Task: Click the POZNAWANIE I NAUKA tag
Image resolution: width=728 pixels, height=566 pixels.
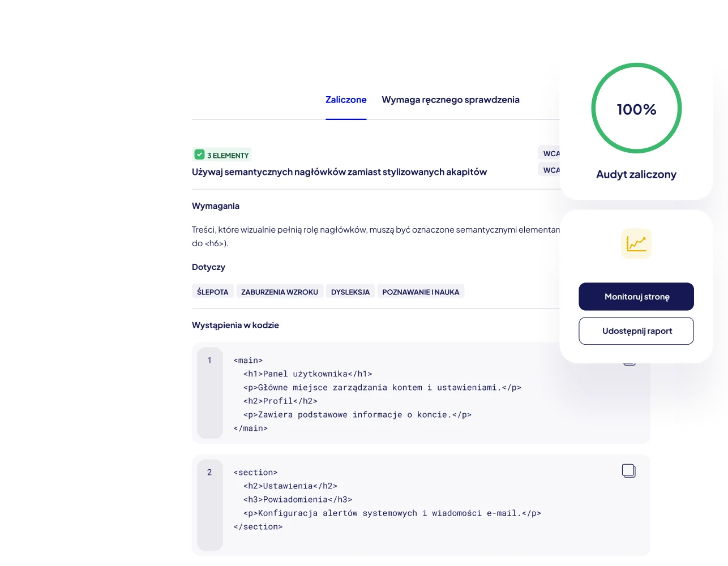Action: pos(421,291)
